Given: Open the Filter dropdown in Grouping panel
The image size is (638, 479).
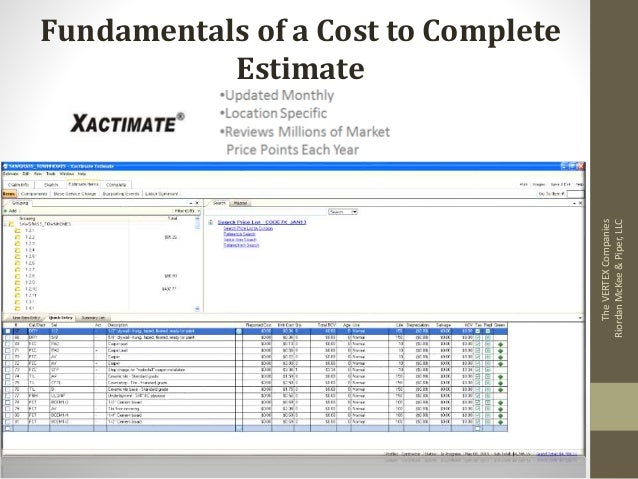Looking at the screenshot, I should coord(187,211).
